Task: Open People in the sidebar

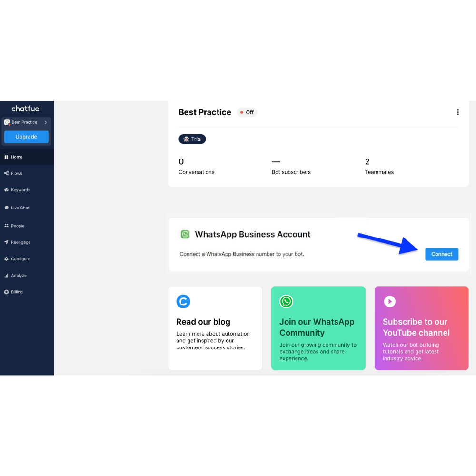Action: 27,226
